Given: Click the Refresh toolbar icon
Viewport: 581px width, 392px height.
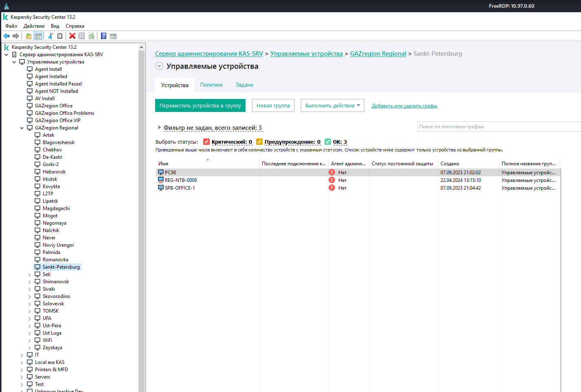Looking at the screenshot, I should click(x=92, y=36).
